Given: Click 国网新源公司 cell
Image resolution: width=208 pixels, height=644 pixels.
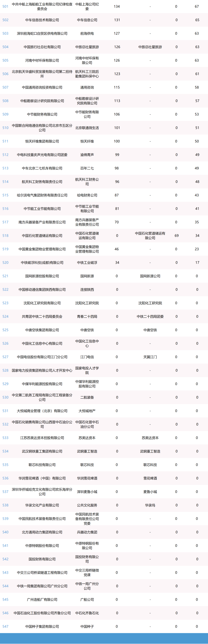Looking at the screenshot, I should 150,276.
